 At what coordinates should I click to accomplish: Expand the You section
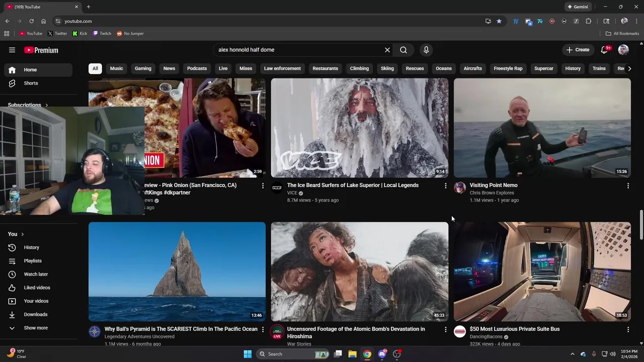pyautogui.click(x=16, y=234)
